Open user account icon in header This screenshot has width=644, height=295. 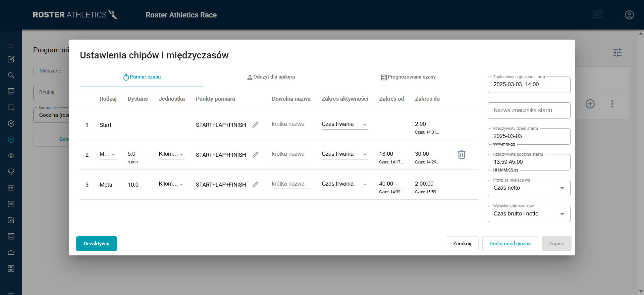[x=629, y=15]
